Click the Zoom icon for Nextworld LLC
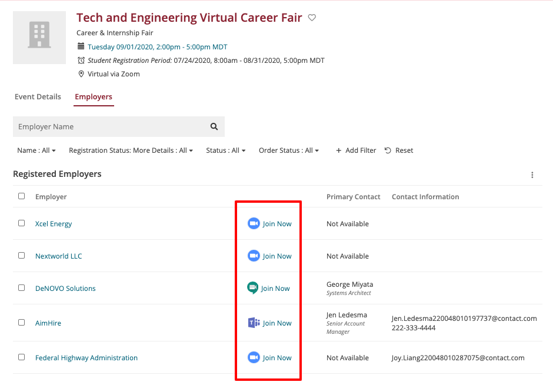The height and width of the screenshot is (392, 553). (254, 256)
